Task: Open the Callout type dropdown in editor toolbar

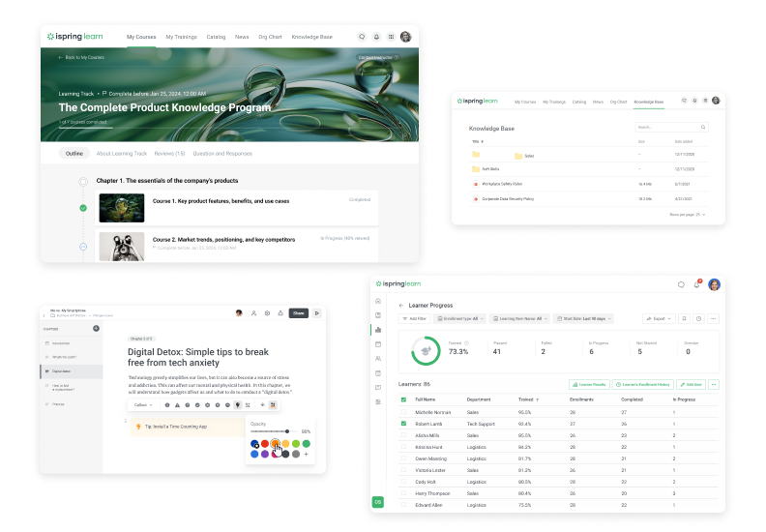Action: [143, 405]
